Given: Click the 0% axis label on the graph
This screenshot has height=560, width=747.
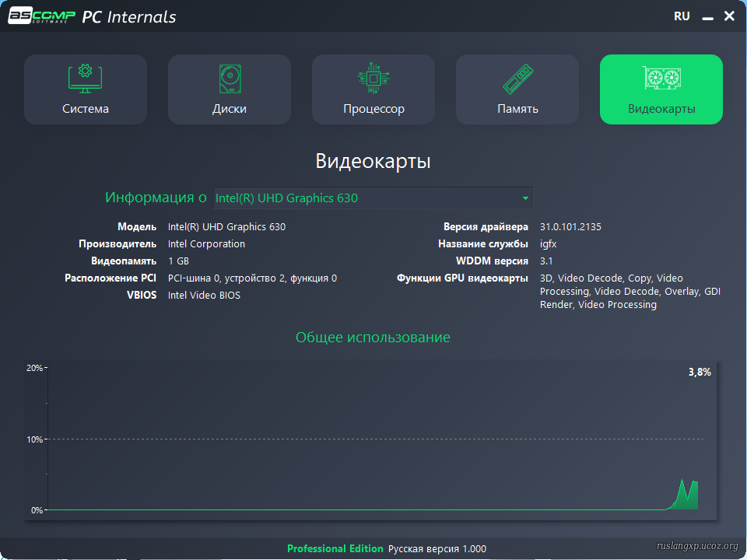Looking at the screenshot, I should [37, 510].
